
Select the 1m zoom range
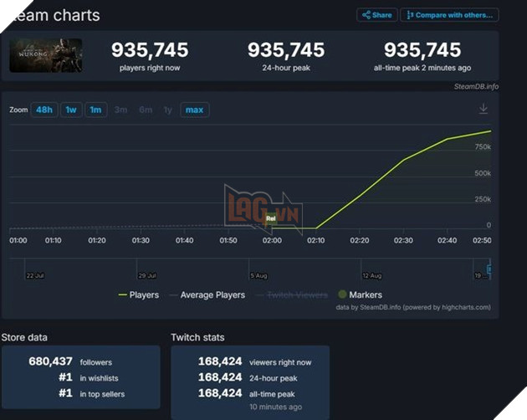(95, 110)
